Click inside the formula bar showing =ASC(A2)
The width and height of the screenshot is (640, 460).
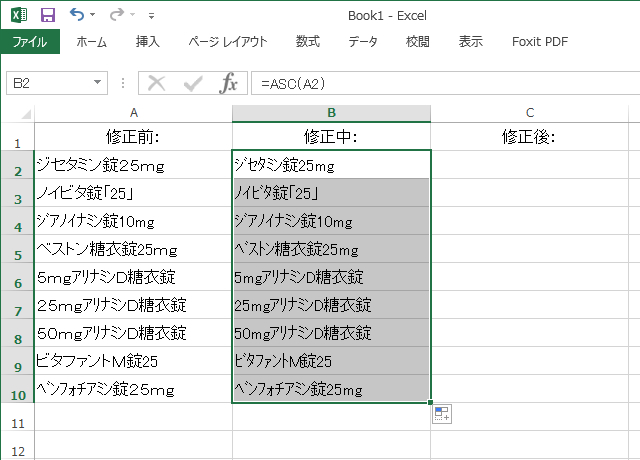coord(440,83)
